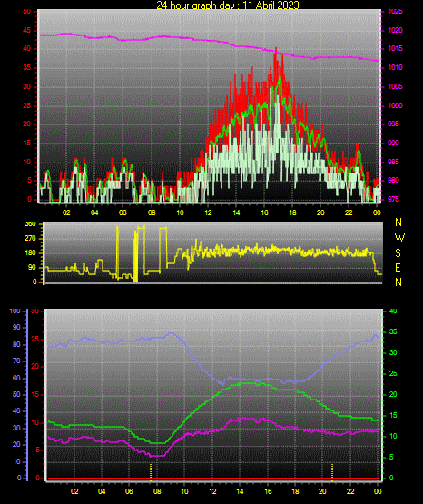Click the green 35 temperature axis label
Viewport: 423px width, 504px height.
pos(393,331)
